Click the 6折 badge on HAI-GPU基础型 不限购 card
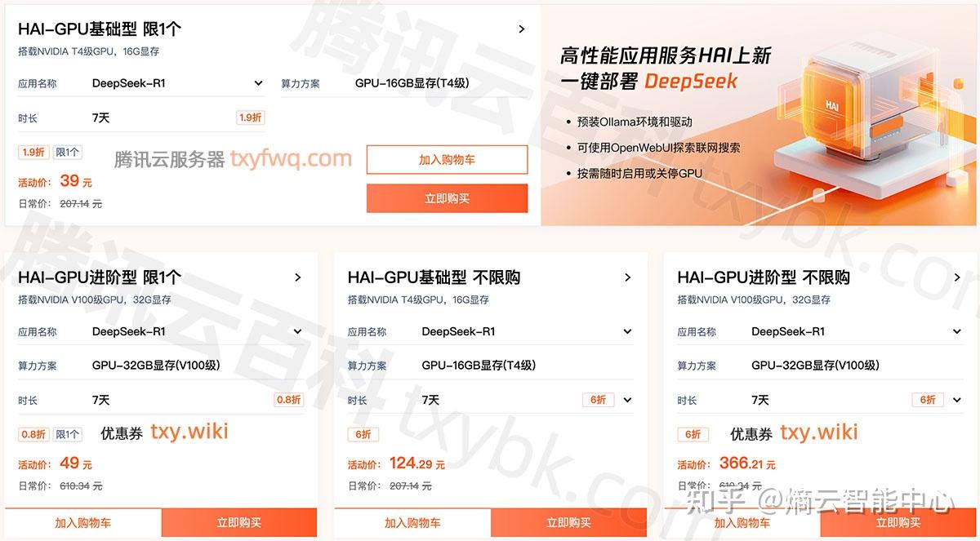Screen dimensions: 980x541 click(x=363, y=434)
